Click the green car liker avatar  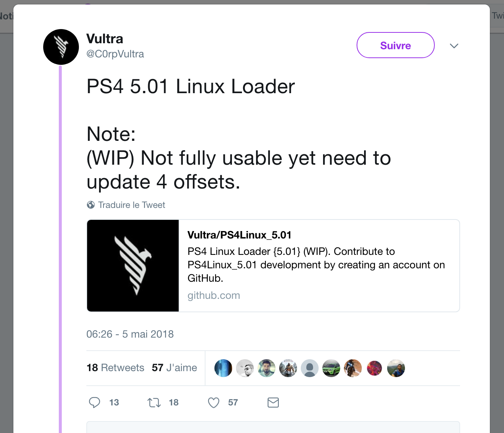pyautogui.click(x=331, y=368)
